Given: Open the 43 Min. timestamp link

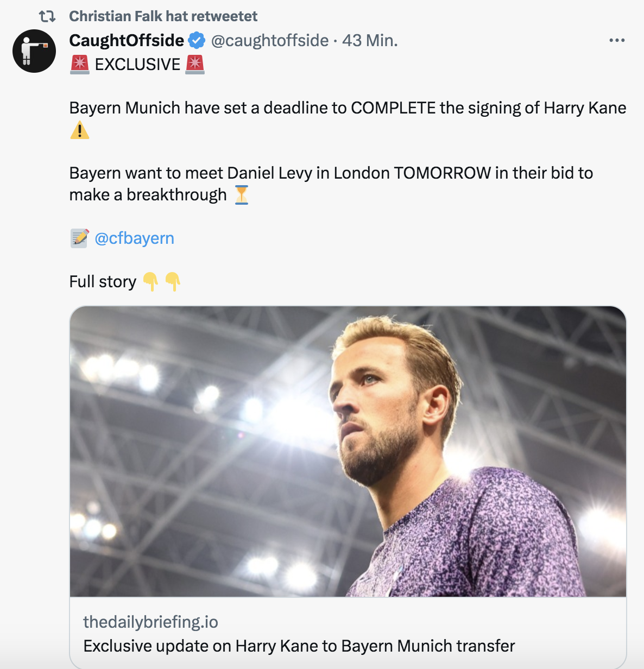Looking at the screenshot, I should 370,40.
